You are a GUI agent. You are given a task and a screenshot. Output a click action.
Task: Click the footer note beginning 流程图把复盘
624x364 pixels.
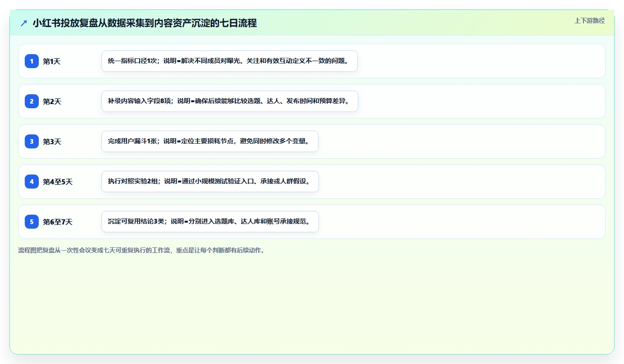point(142,250)
